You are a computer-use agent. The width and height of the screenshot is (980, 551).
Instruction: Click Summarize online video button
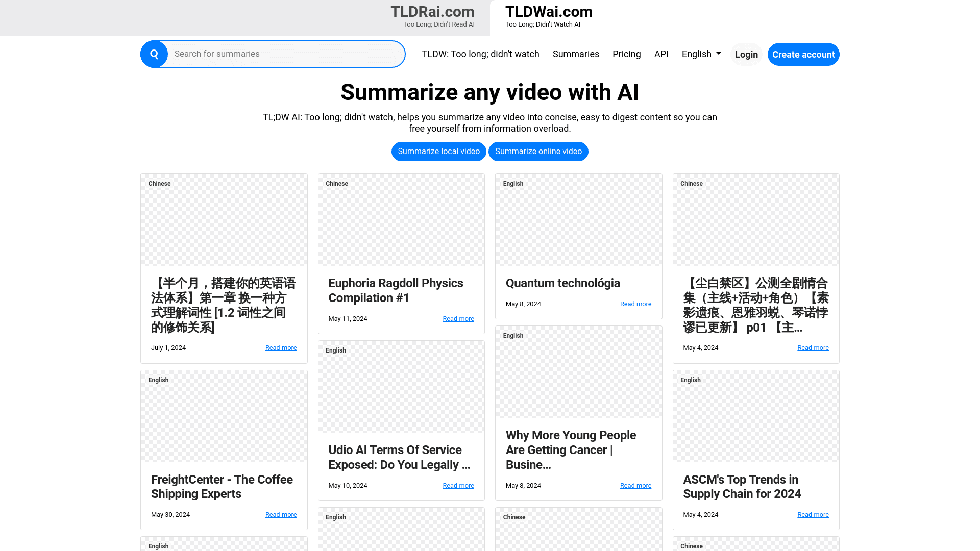tap(538, 152)
